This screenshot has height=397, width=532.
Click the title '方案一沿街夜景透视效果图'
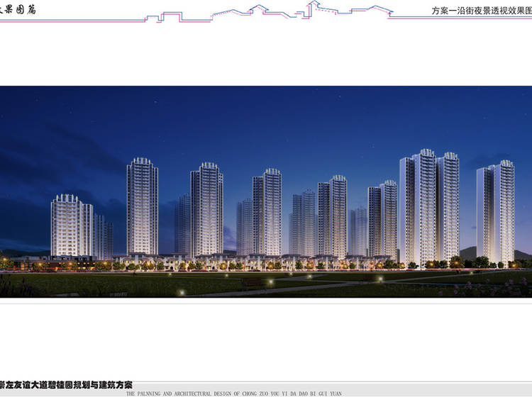[482, 11]
